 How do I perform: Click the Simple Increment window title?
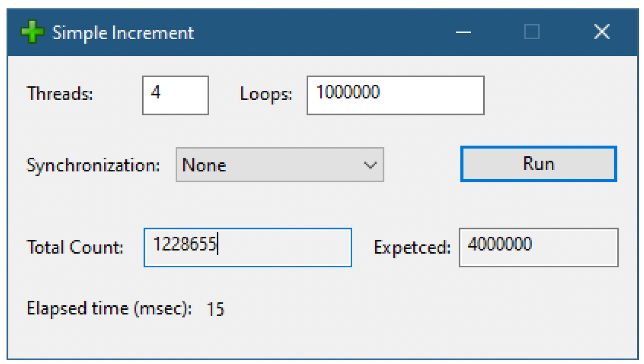tap(123, 33)
